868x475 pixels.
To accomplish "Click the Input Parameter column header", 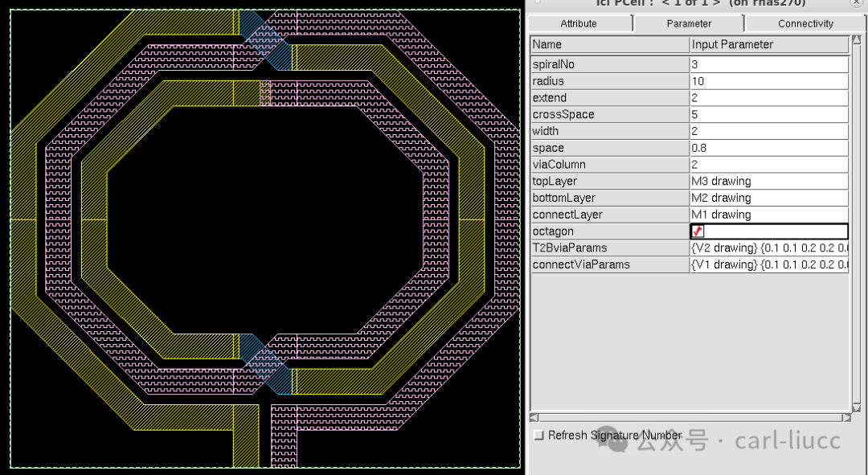I will click(769, 44).
